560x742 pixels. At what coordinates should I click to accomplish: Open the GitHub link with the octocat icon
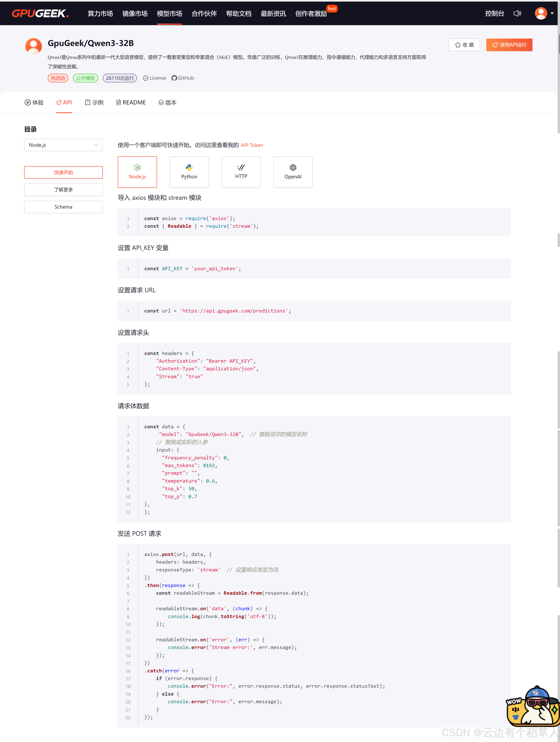183,78
